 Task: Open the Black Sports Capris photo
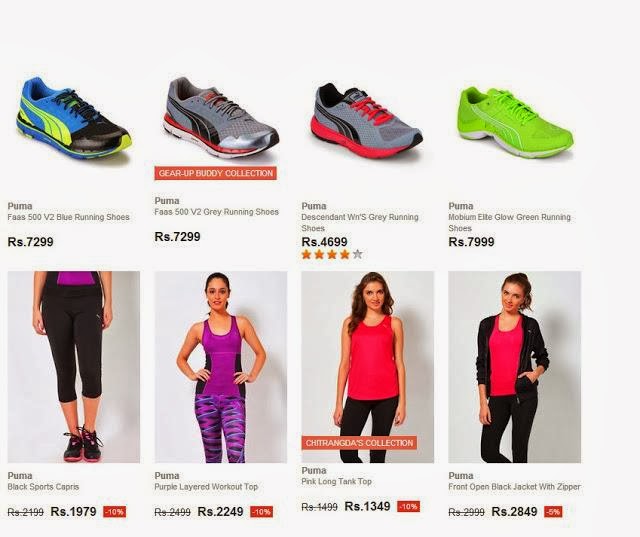[x=74, y=367]
